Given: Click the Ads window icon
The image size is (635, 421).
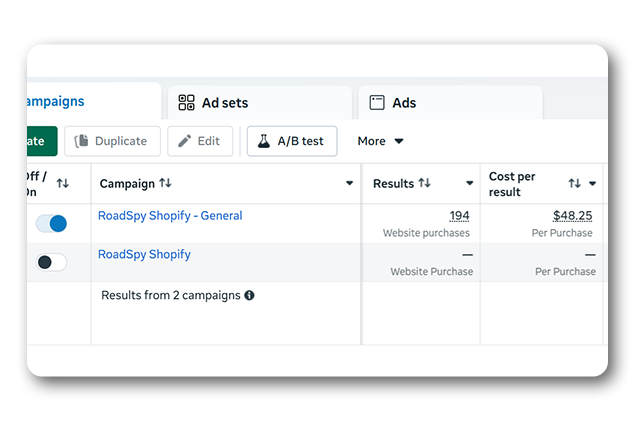Looking at the screenshot, I should point(377,103).
